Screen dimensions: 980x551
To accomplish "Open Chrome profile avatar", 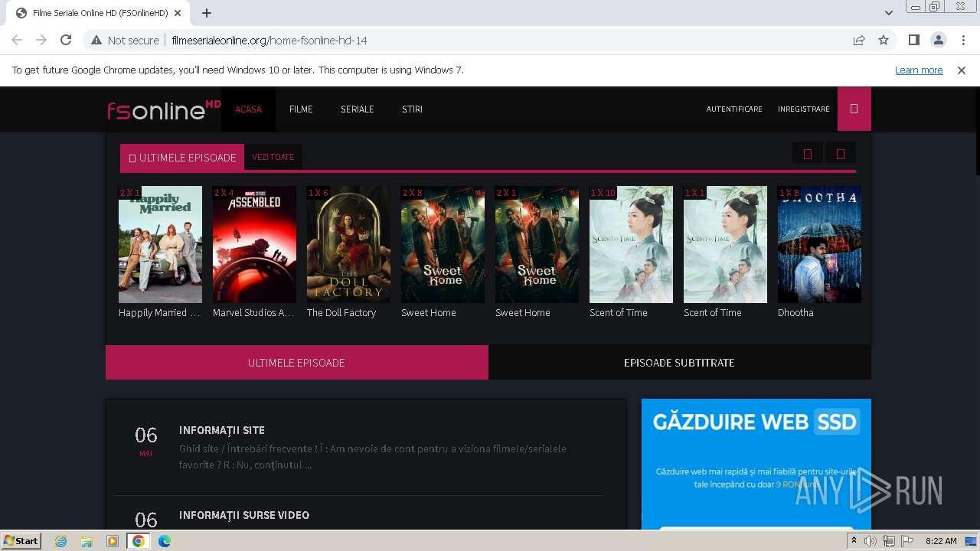I will pyautogui.click(x=938, y=40).
